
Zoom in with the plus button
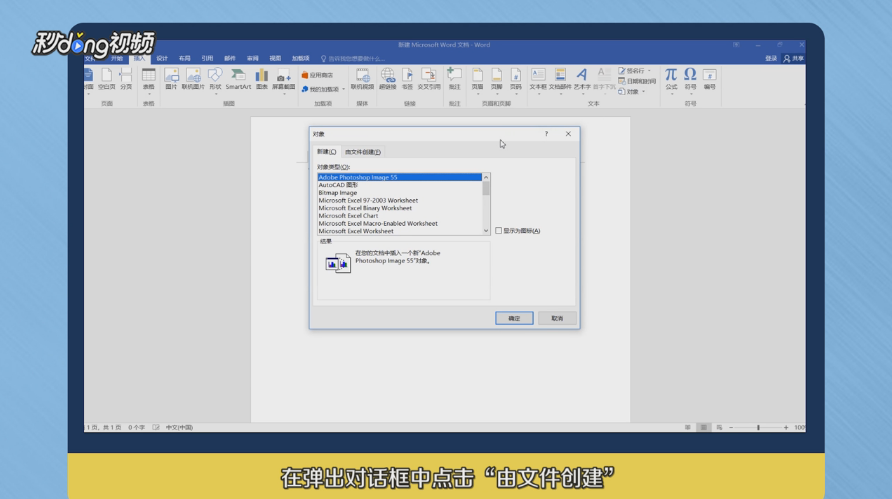click(786, 427)
